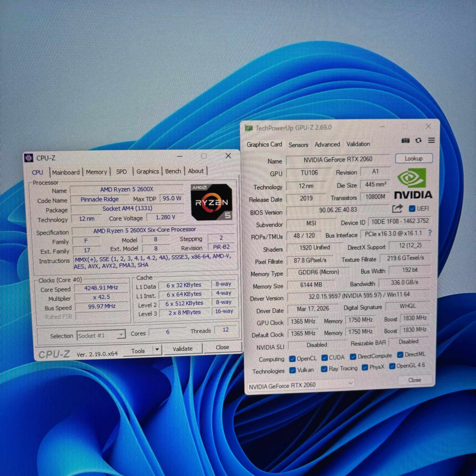This screenshot has height=476, width=476.
Task: Click the Pinnacle Ridge code name value
Action: click(x=100, y=199)
